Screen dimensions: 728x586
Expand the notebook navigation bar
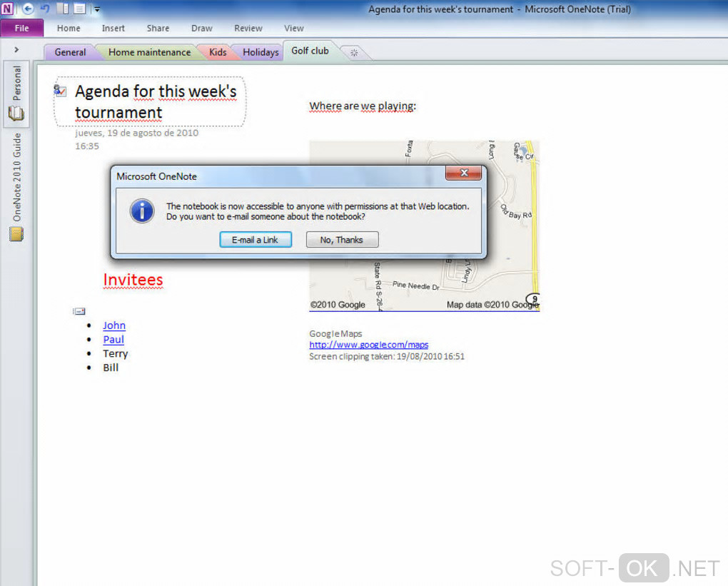[x=16, y=50]
